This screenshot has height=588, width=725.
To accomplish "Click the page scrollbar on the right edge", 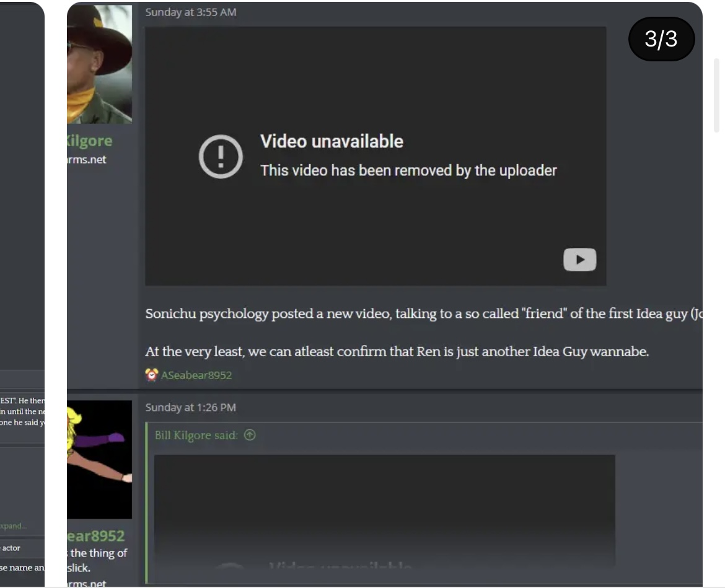I will (717, 95).
